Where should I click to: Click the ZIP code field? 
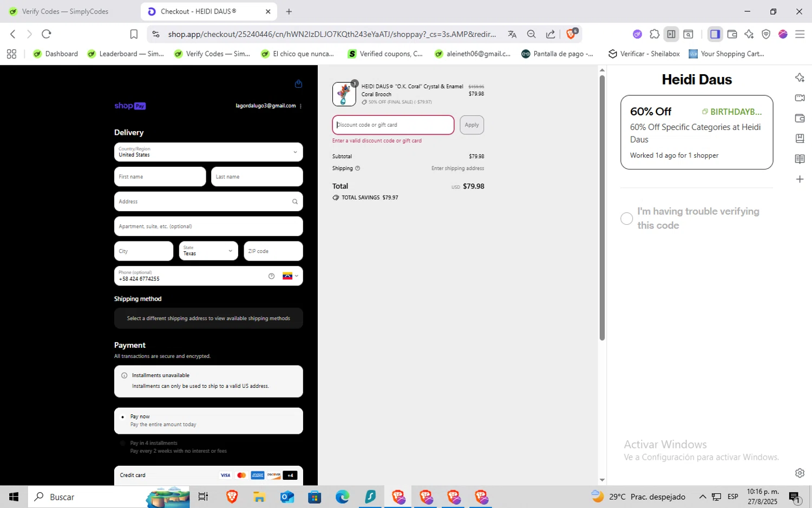pyautogui.click(x=273, y=251)
